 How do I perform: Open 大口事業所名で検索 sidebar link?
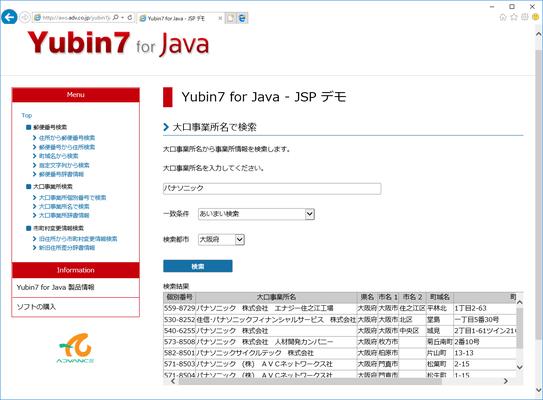pos(64,206)
